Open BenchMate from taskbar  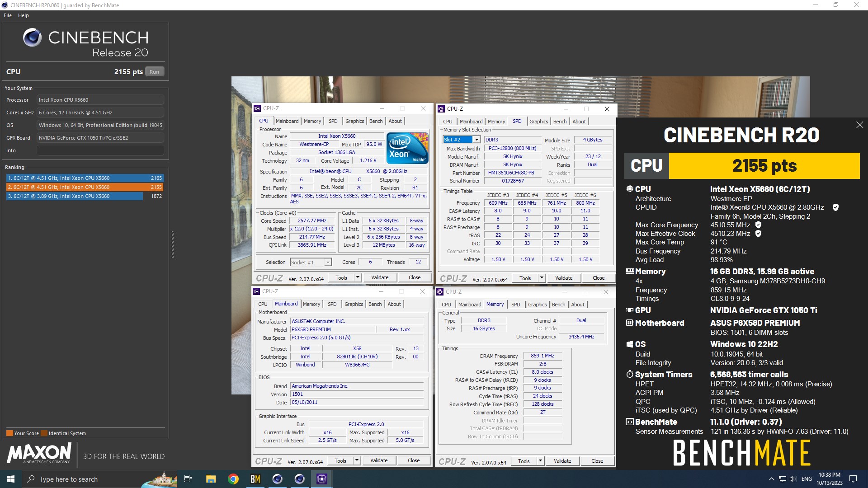(255, 479)
